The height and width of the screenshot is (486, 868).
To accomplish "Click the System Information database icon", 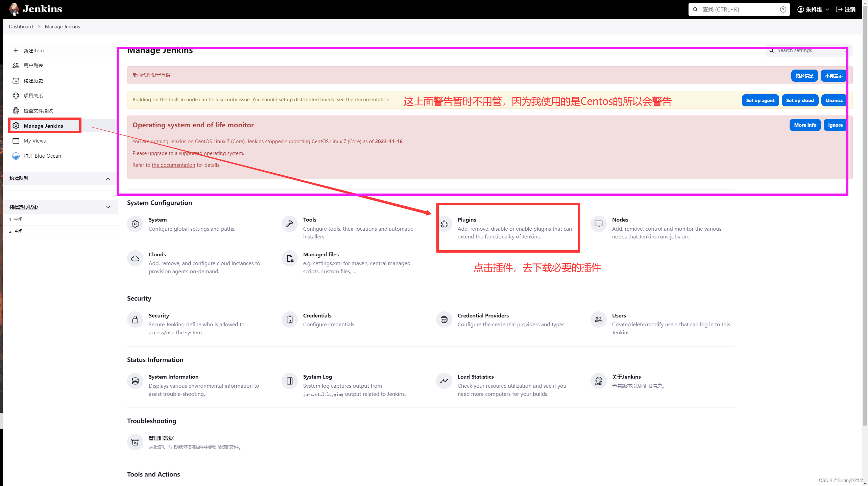I will [135, 381].
